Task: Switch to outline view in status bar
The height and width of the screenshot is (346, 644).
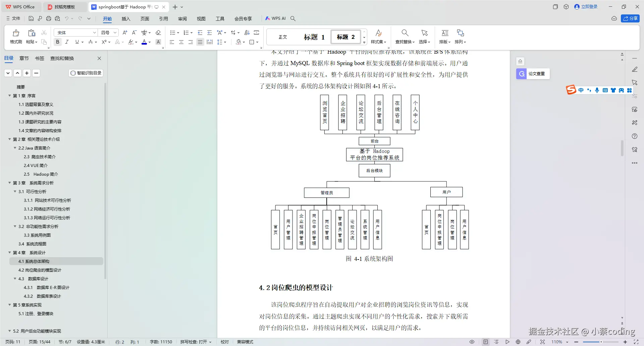Action: tap(496, 342)
